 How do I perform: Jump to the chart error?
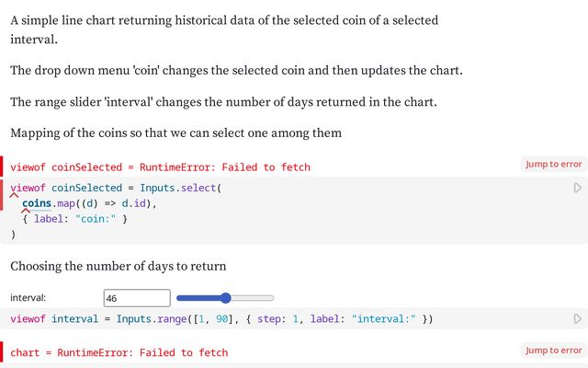[x=553, y=351]
